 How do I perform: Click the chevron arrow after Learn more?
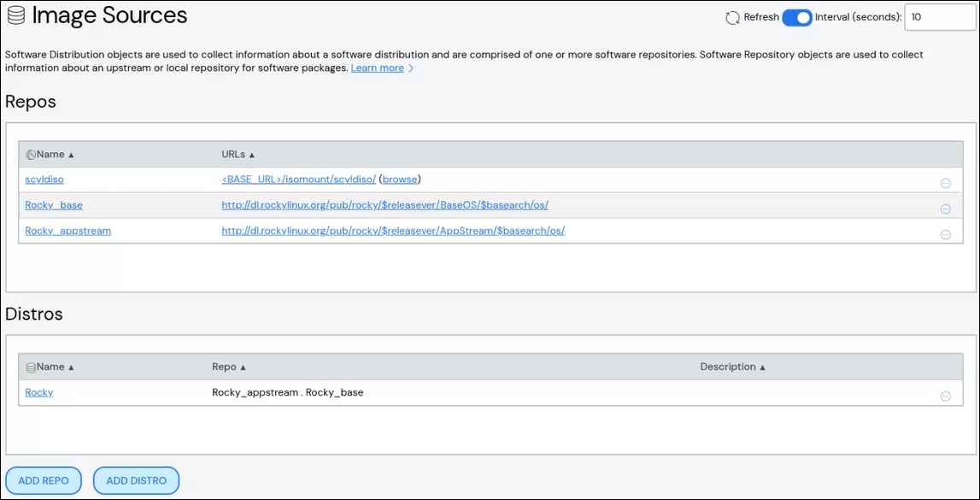pos(412,68)
